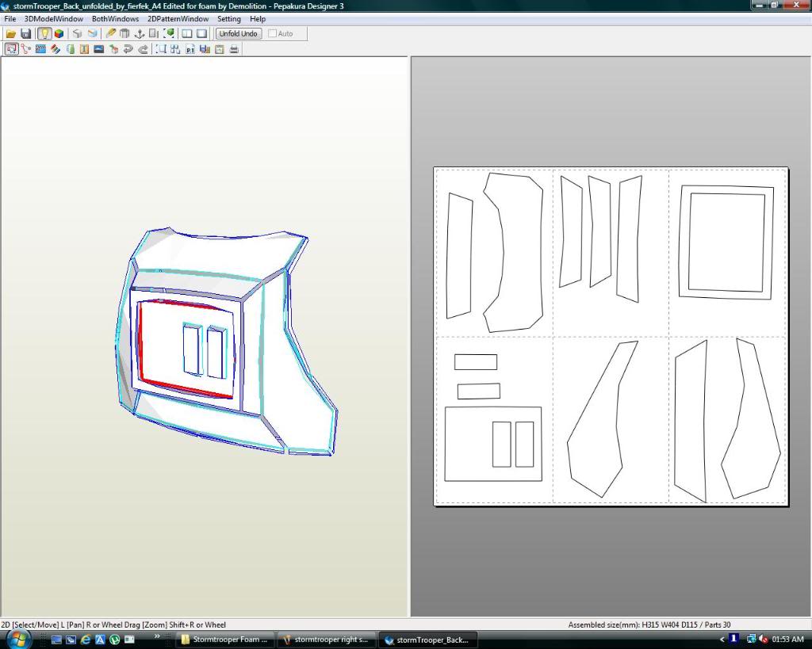The image size is (812, 649).
Task: Select the split two-pane window layout icon
Action: point(187,33)
